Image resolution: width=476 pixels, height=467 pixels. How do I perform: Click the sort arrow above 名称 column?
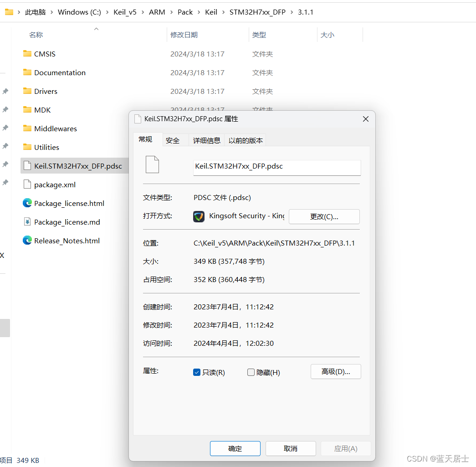click(96, 29)
